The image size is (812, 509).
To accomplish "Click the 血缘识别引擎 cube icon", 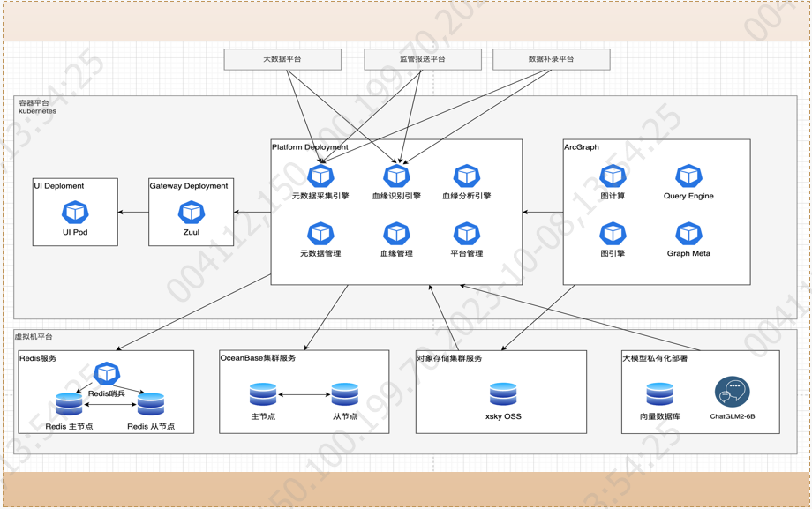I will tap(396, 176).
